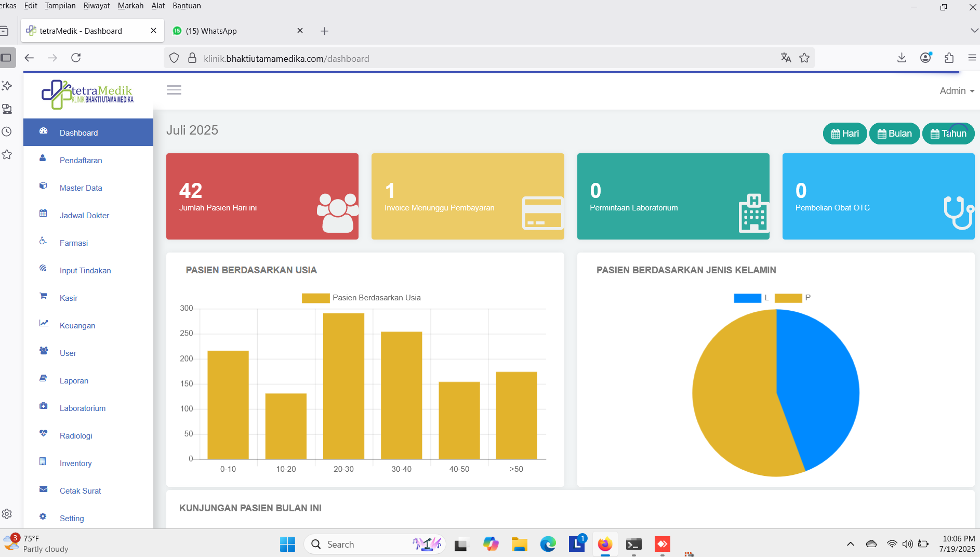Image resolution: width=980 pixels, height=557 pixels.
Task: Click the browser reload page icon
Action: coord(76,58)
